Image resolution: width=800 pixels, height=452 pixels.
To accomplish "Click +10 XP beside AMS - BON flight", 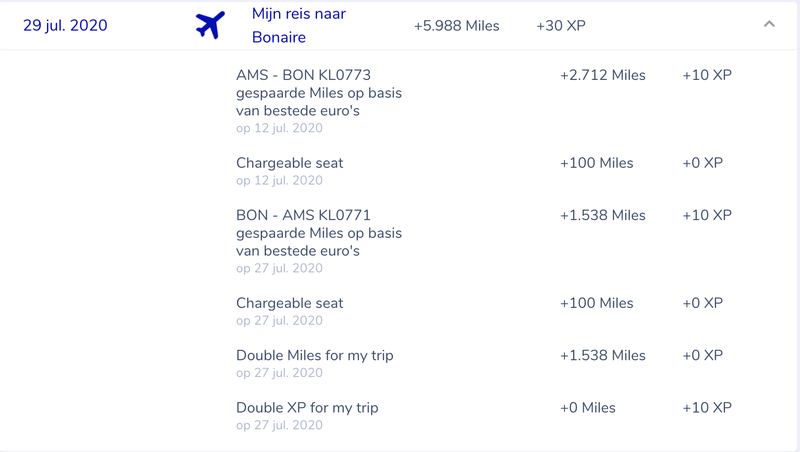I will click(x=707, y=75).
